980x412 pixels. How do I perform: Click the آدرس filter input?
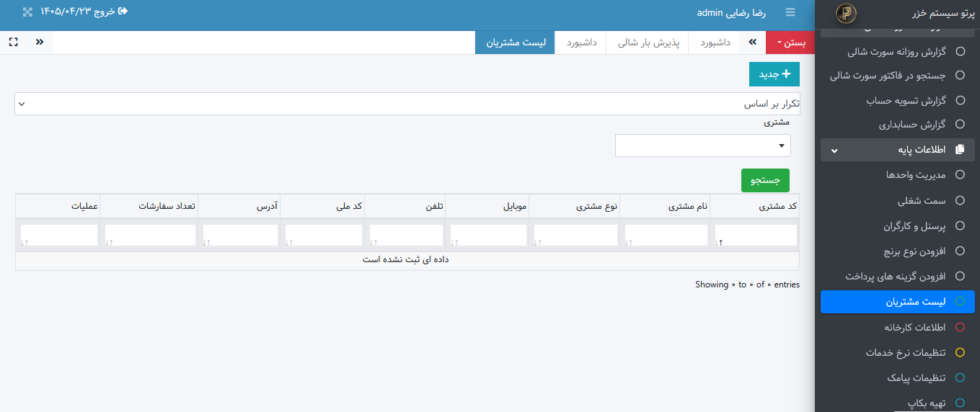point(241,236)
